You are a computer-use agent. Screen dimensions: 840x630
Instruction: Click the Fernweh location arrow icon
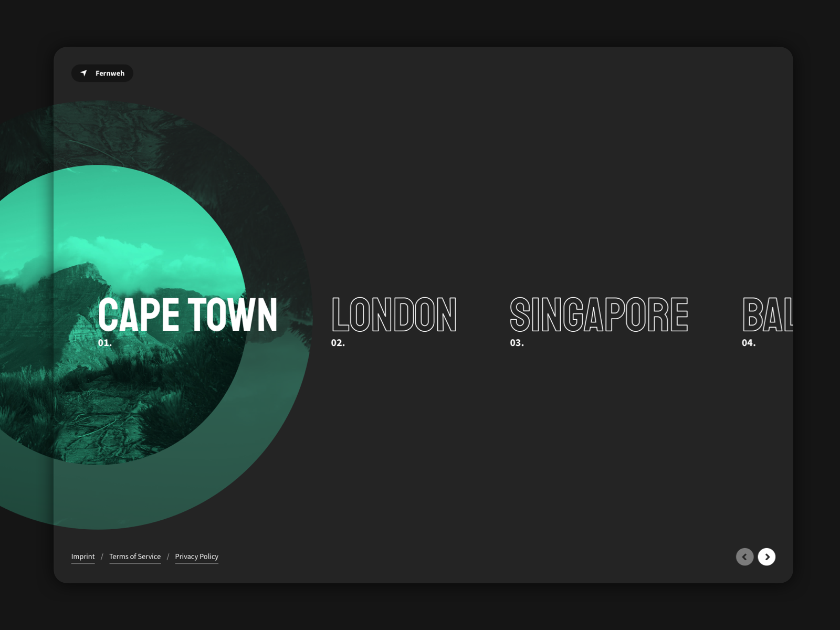click(84, 73)
